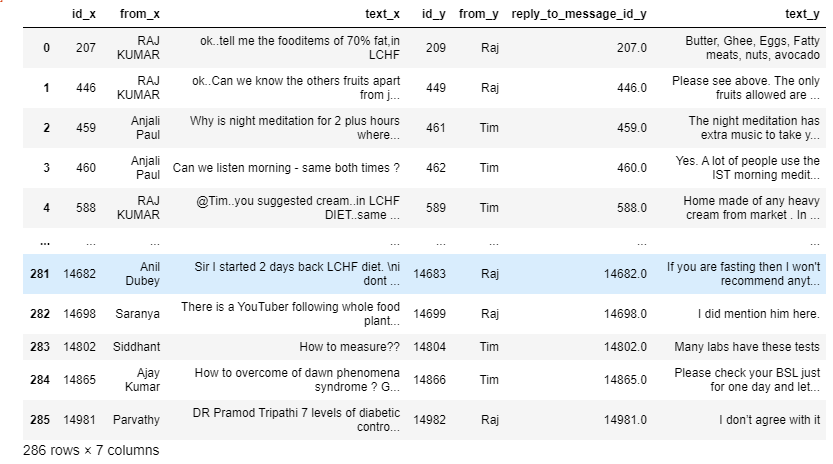Click id_y value 14683
Image resolution: width=833 pixels, height=464 pixels.
429,274
